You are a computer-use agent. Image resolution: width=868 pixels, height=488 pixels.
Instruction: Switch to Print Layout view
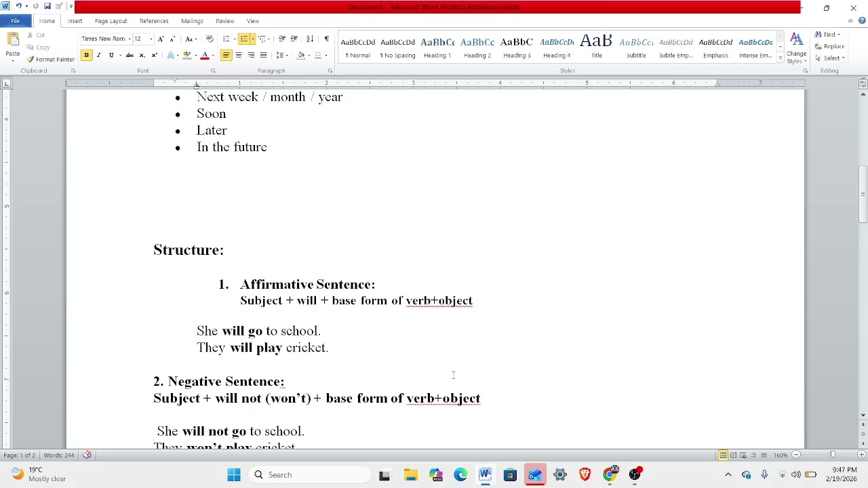(724, 455)
